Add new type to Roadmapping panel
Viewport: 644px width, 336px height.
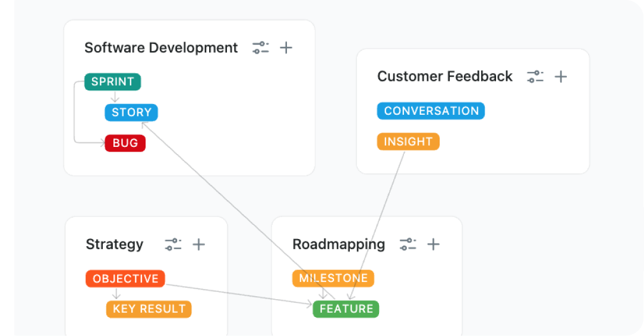pos(434,244)
